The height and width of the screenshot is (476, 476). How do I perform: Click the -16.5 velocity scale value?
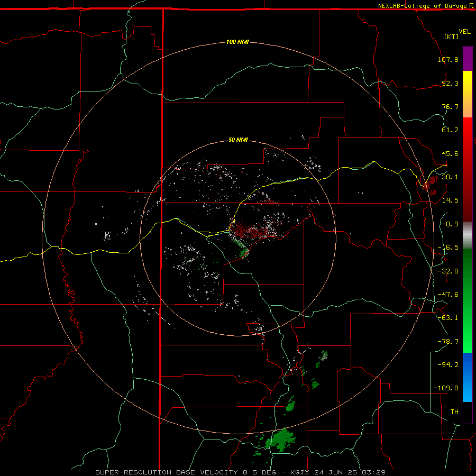pos(448,248)
